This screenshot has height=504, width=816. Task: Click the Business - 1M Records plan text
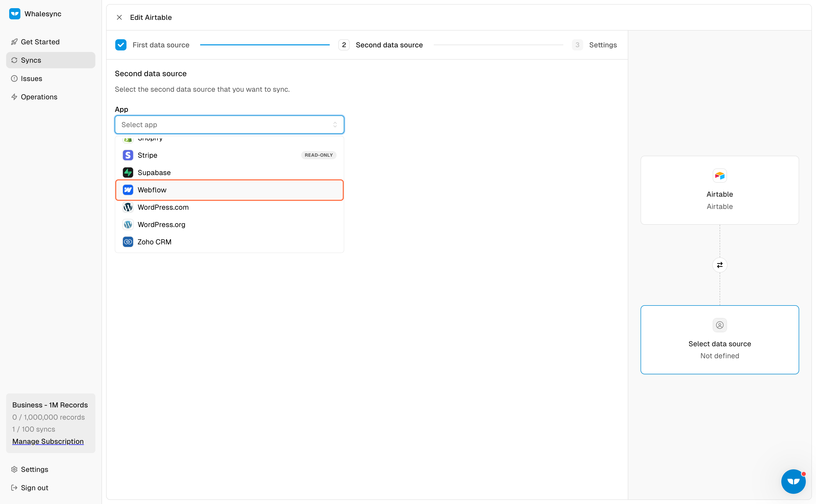click(x=50, y=405)
